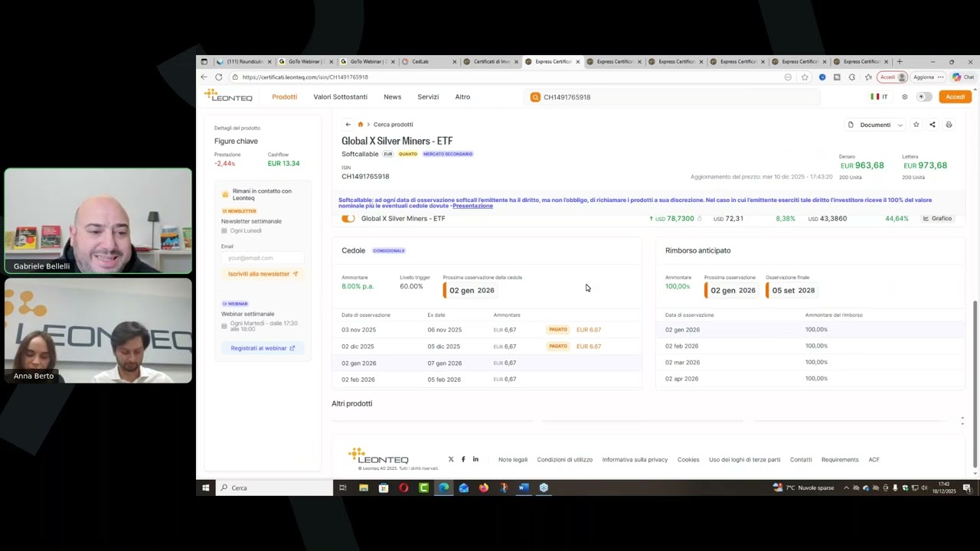Open Condizioni di utilizzo footer link
Viewport: 980px width, 551px height.
point(565,459)
